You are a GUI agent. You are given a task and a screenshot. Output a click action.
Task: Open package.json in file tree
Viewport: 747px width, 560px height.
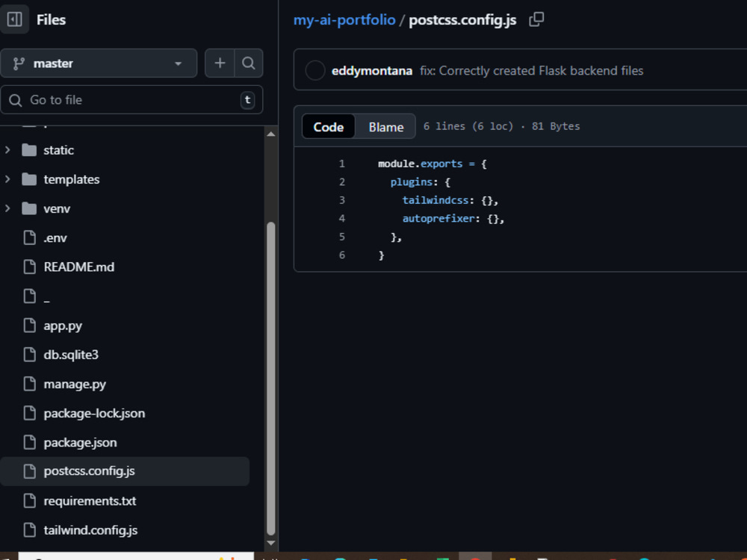click(80, 442)
